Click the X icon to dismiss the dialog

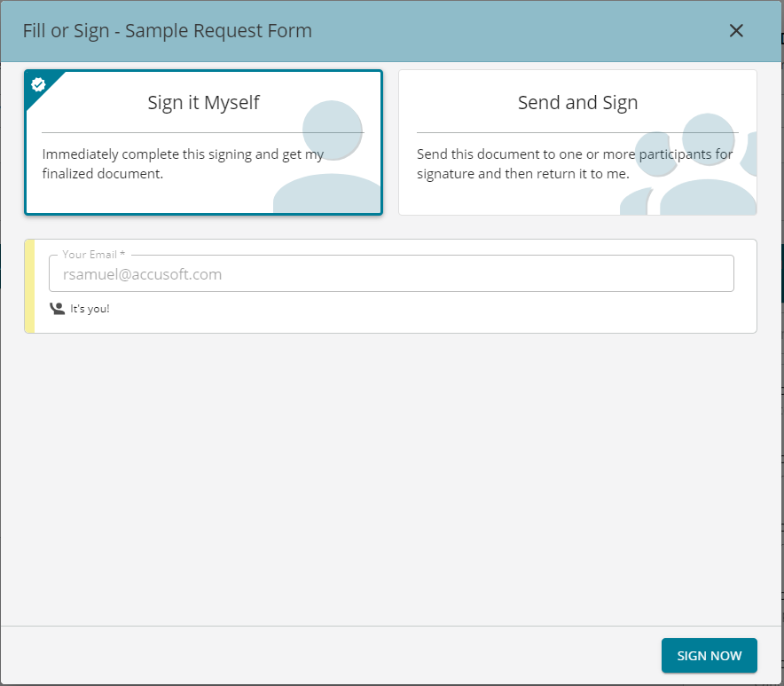pos(736,30)
